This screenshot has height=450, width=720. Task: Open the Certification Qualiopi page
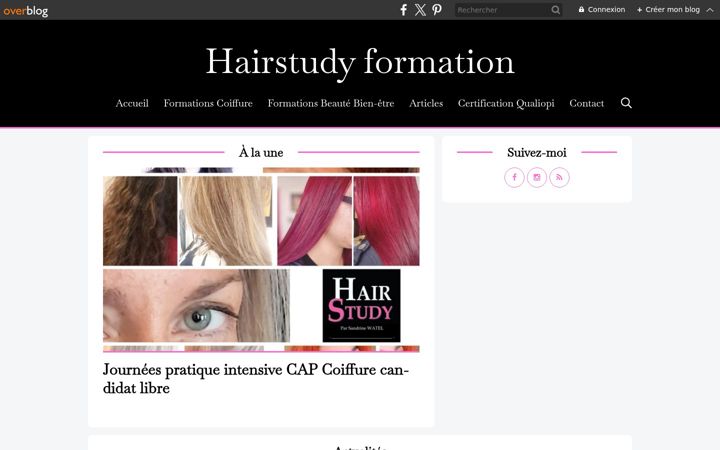point(506,103)
